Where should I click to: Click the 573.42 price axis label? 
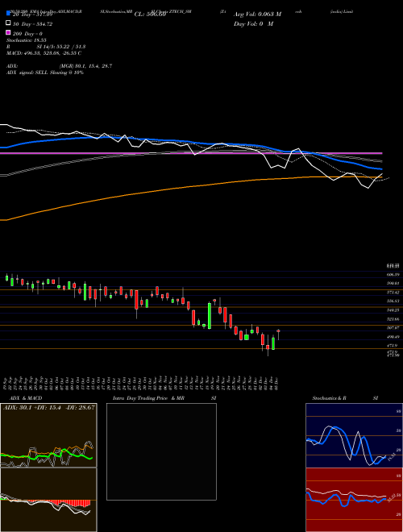(x=393, y=292)
